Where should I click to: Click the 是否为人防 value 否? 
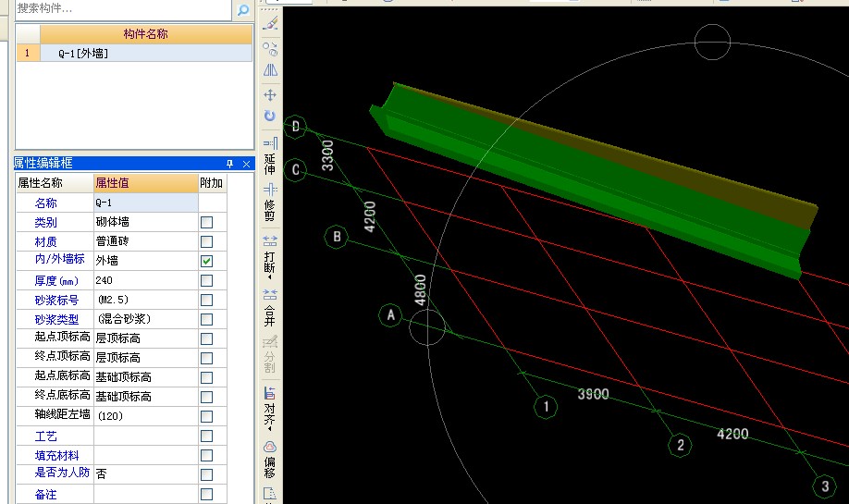click(145, 474)
